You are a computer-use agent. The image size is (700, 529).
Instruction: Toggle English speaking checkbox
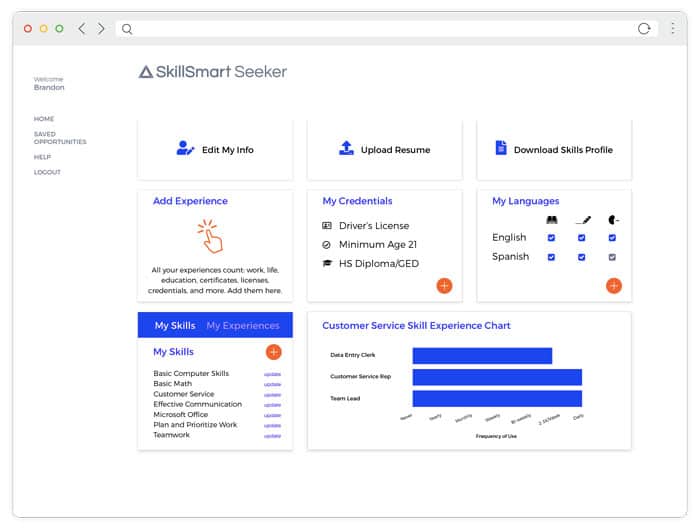tap(612, 238)
